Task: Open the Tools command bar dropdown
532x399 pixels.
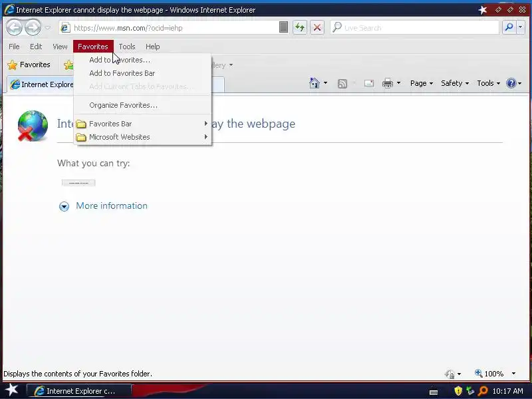Action: pos(489,83)
